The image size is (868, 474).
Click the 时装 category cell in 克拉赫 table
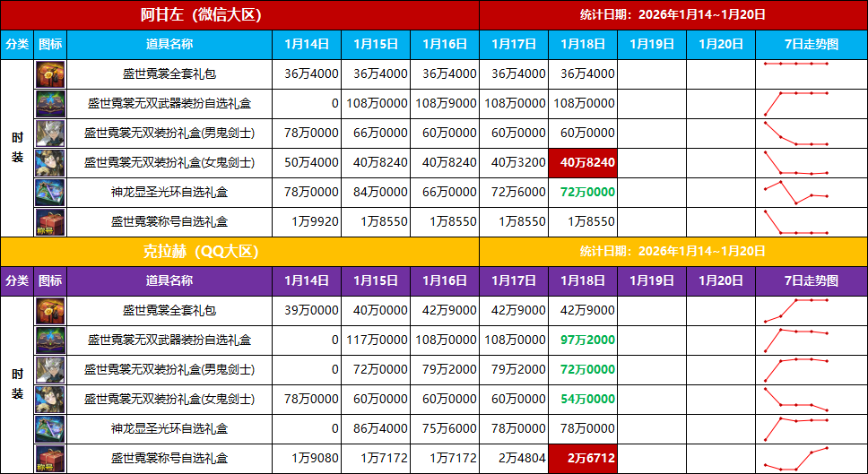coord(17,385)
